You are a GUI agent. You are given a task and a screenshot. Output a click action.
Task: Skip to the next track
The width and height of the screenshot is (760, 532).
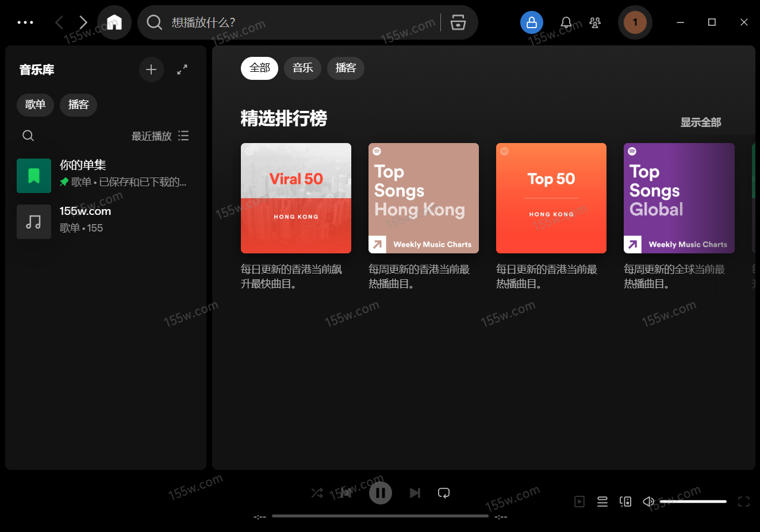(414, 493)
